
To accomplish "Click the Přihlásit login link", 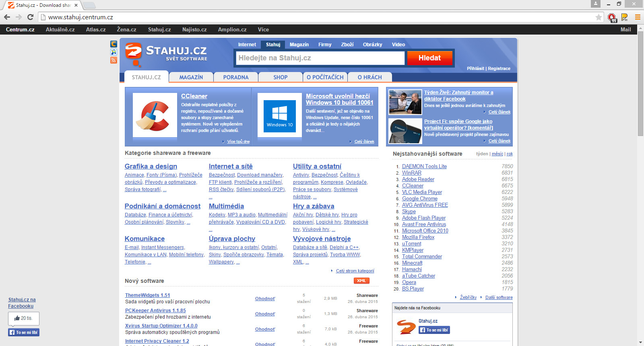I will [x=475, y=68].
